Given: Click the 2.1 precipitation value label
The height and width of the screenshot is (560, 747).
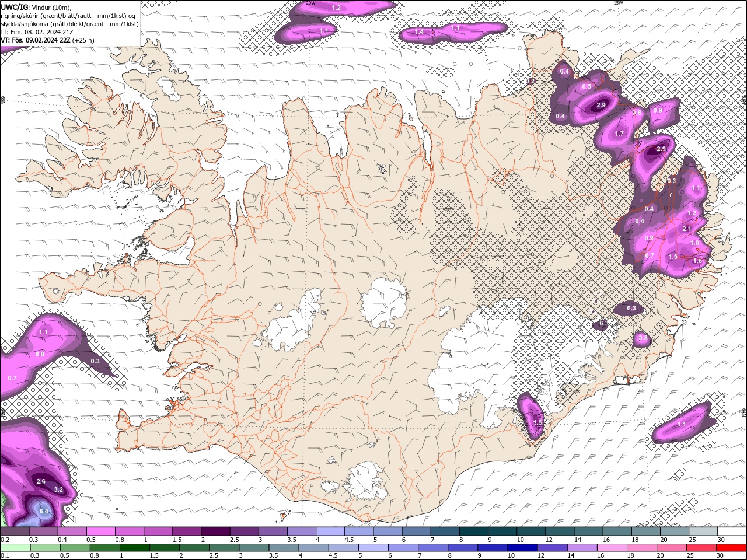Looking at the screenshot, I should (687, 229).
